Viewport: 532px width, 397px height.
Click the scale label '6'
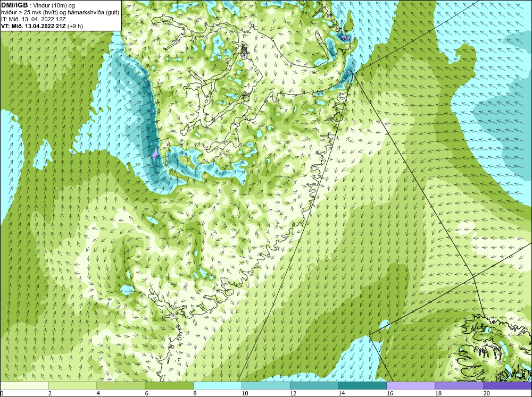147,393
